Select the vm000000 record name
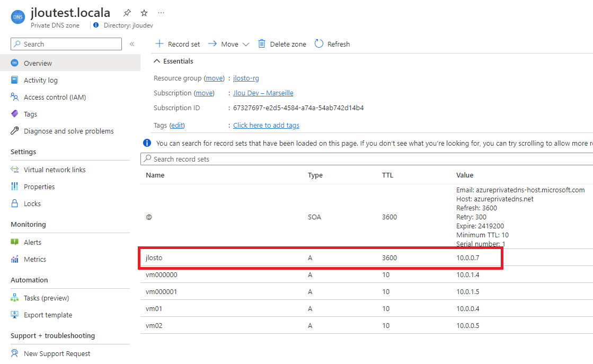This screenshot has width=593, height=364. click(x=162, y=275)
